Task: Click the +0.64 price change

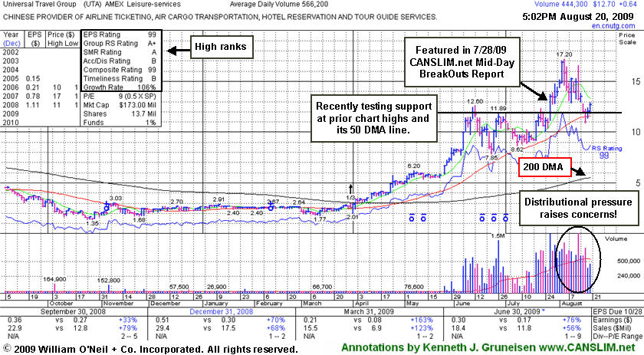Action: click(627, 4)
